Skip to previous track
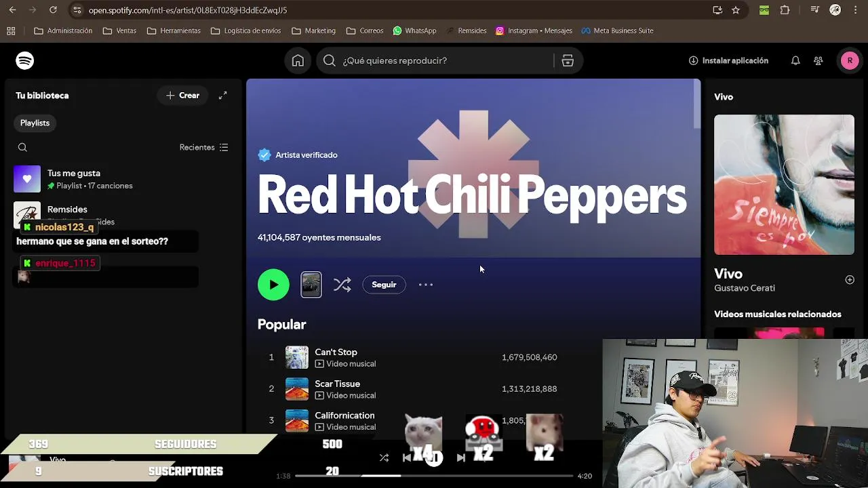 [x=407, y=458]
